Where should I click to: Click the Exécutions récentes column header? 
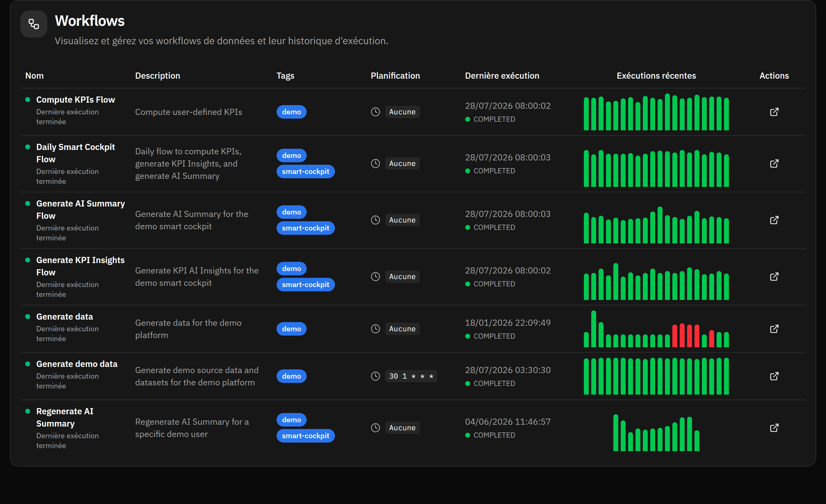(x=656, y=76)
